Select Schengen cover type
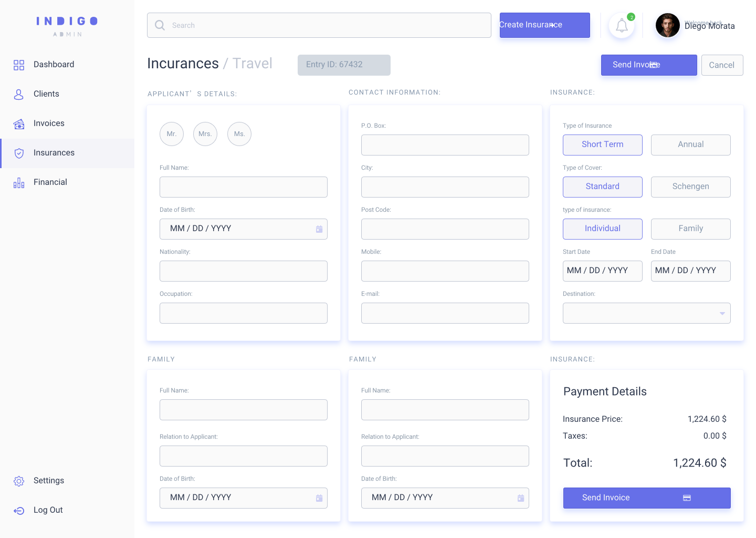This screenshot has height=538, width=756. [691, 187]
